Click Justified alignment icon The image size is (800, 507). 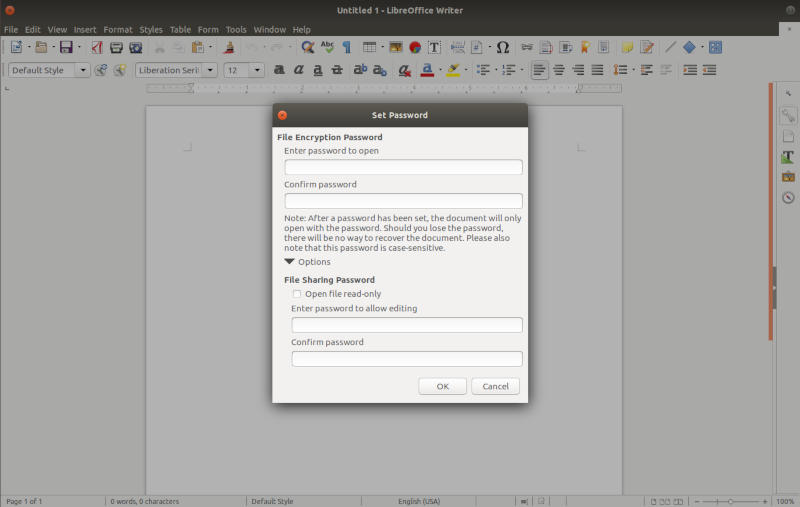click(597, 70)
